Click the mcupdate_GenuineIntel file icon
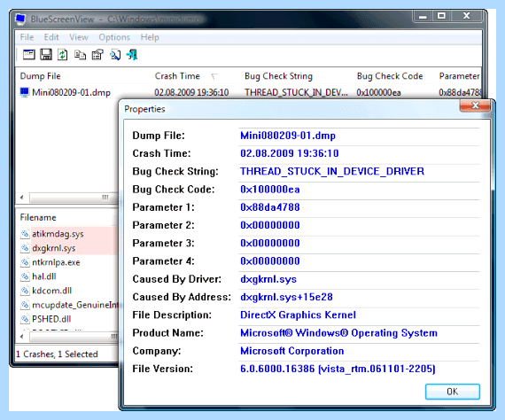This screenshot has width=505, height=420. coord(25,305)
